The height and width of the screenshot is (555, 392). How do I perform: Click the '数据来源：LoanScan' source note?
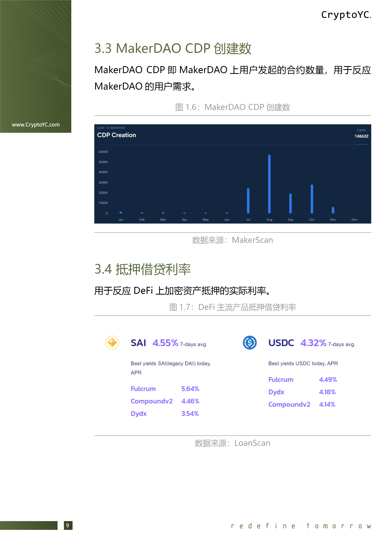232,443
